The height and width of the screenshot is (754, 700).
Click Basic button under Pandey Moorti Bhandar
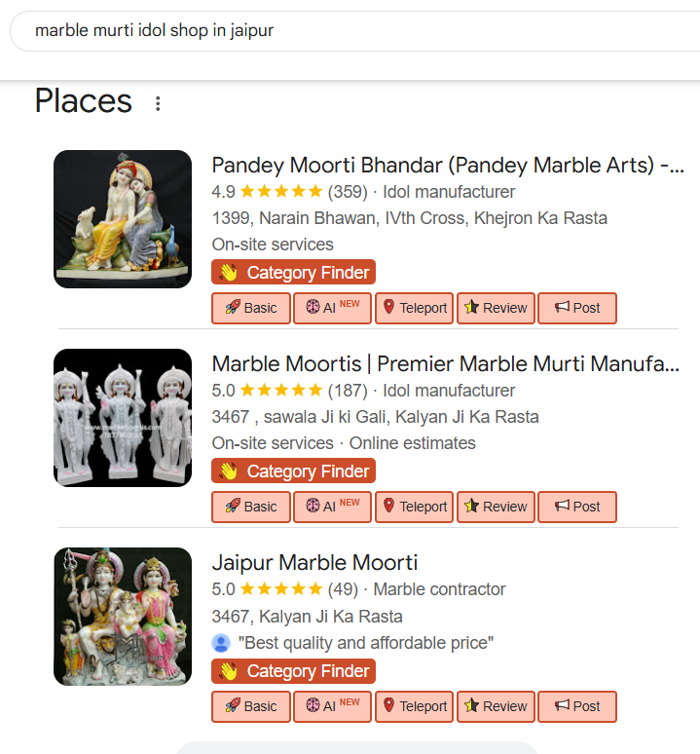coord(251,308)
